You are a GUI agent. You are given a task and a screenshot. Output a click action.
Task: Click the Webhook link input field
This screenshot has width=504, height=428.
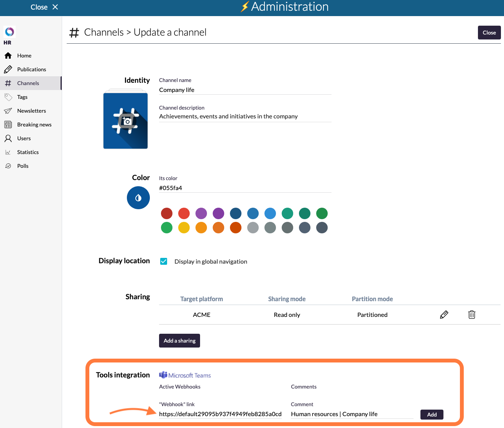(220, 414)
